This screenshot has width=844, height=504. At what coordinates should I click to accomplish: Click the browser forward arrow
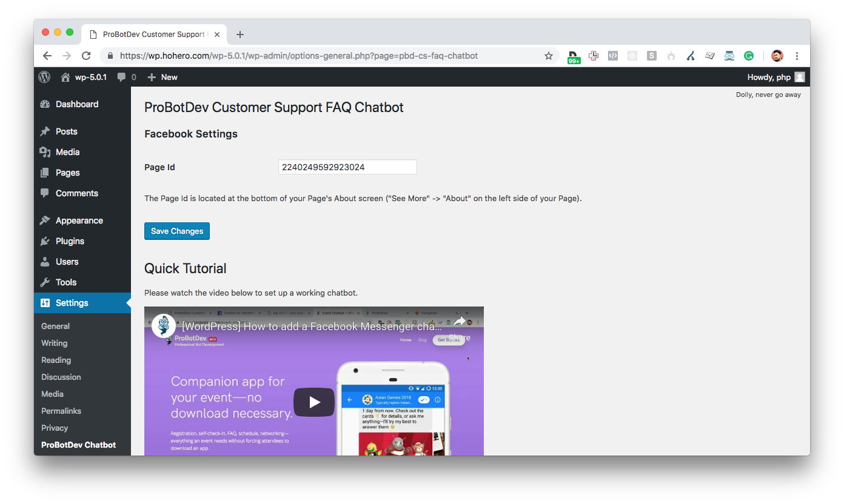(67, 56)
